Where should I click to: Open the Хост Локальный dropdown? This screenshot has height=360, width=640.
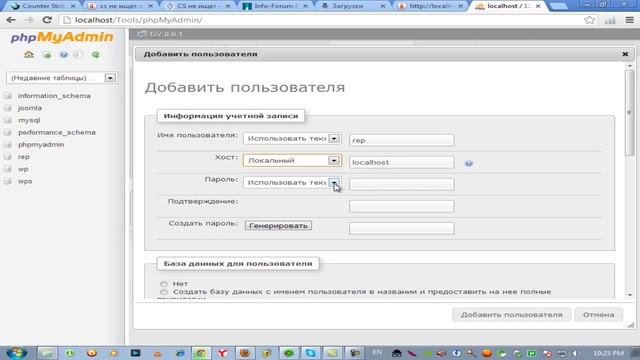point(292,160)
